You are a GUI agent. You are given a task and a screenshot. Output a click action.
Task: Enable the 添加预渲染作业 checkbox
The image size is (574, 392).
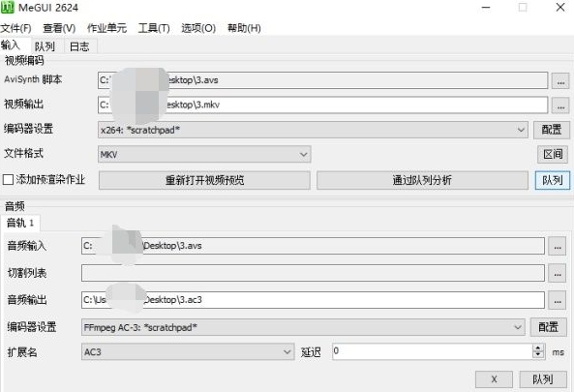[8, 180]
